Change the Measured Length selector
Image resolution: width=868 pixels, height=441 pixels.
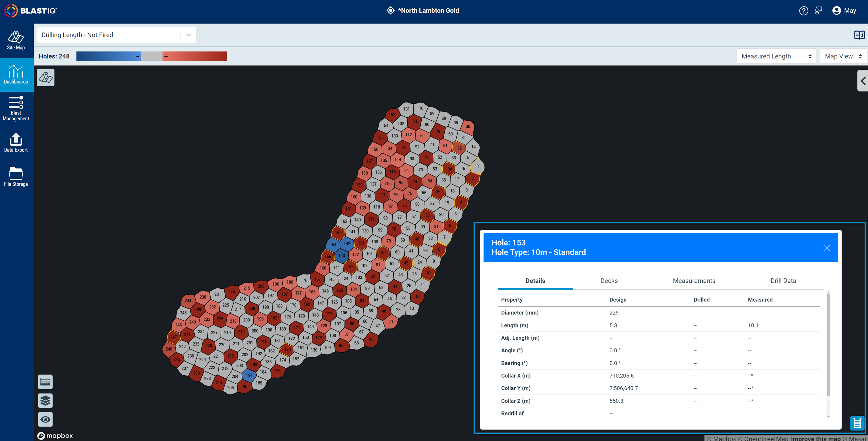[x=776, y=56]
